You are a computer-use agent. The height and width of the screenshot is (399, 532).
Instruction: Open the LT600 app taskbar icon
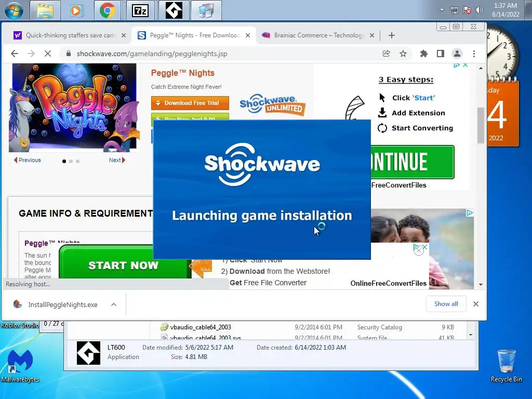pyautogui.click(x=174, y=10)
